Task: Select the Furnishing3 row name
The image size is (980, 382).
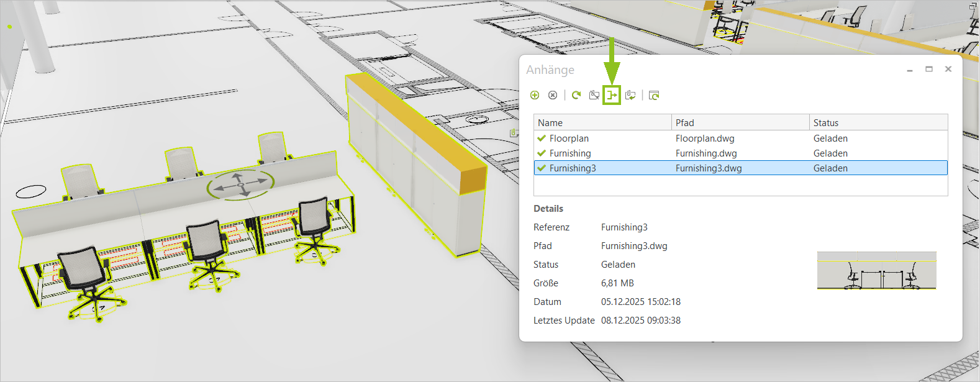Action: (x=573, y=168)
